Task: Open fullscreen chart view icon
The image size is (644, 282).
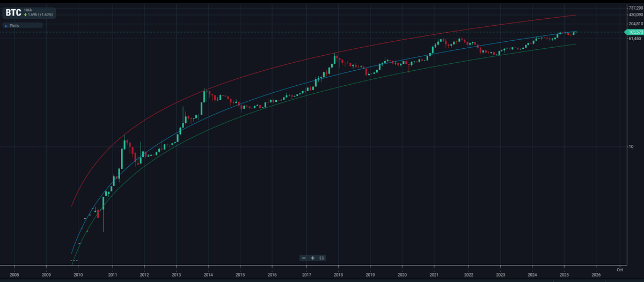Action: (321, 258)
